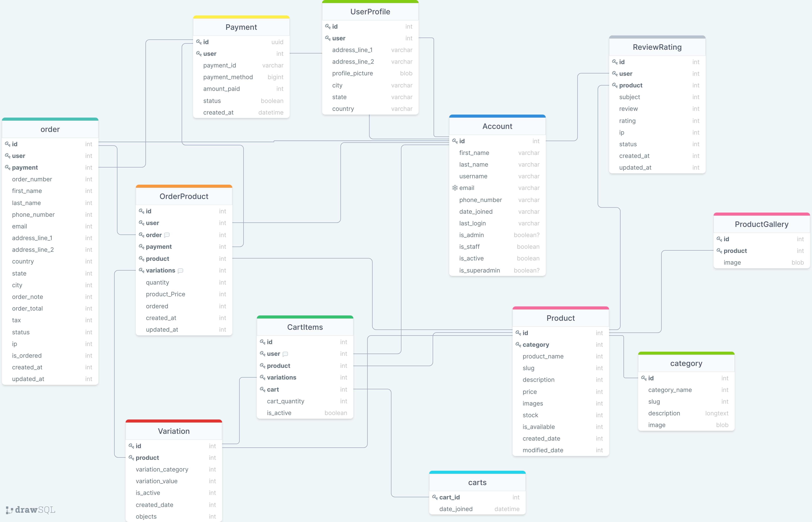Select the Account table header
This screenshot has height=522, width=812.
click(497, 126)
